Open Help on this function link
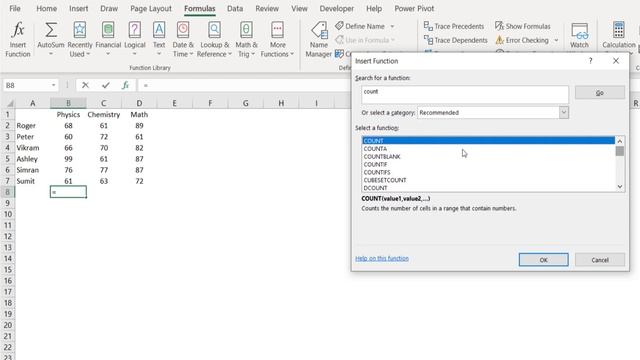640x360 pixels. 382,258
